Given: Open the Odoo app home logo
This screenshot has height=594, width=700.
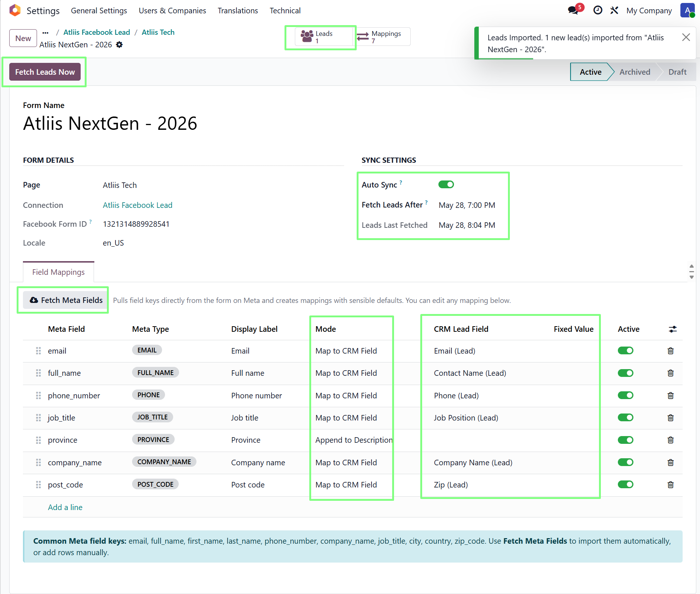Looking at the screenshot, I should click(15, 10).
